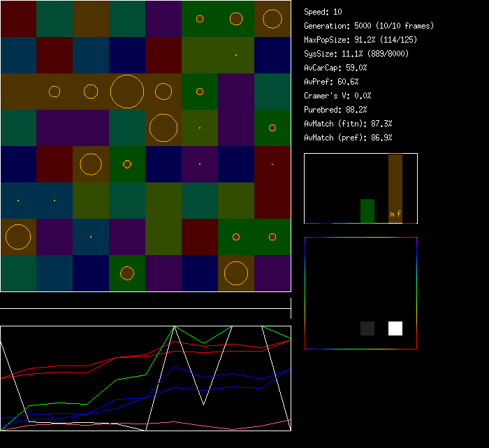The image size is (489, 448).
Task: Pick the circle in the fifth-row brown cell
Action: [91, 164]
